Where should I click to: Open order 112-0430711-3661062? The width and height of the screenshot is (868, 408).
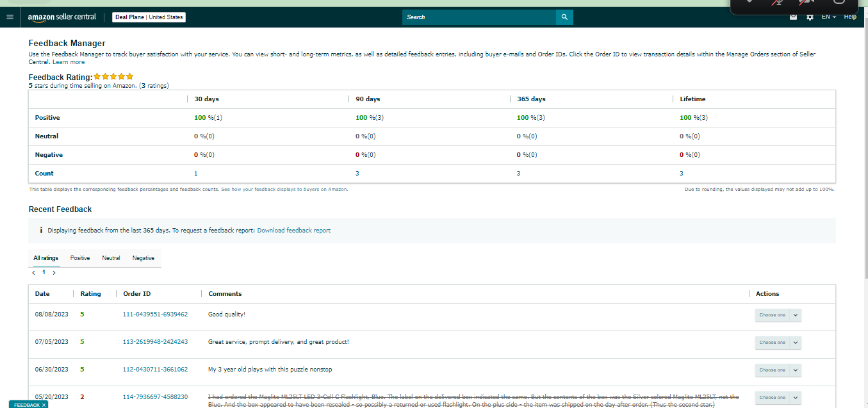click(x=155, y=370)
